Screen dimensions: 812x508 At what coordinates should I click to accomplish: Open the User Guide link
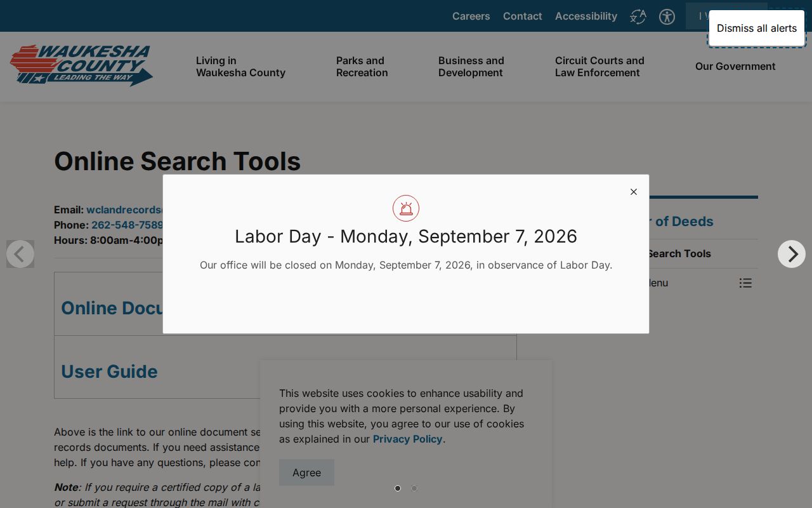[x=109, y=371]
